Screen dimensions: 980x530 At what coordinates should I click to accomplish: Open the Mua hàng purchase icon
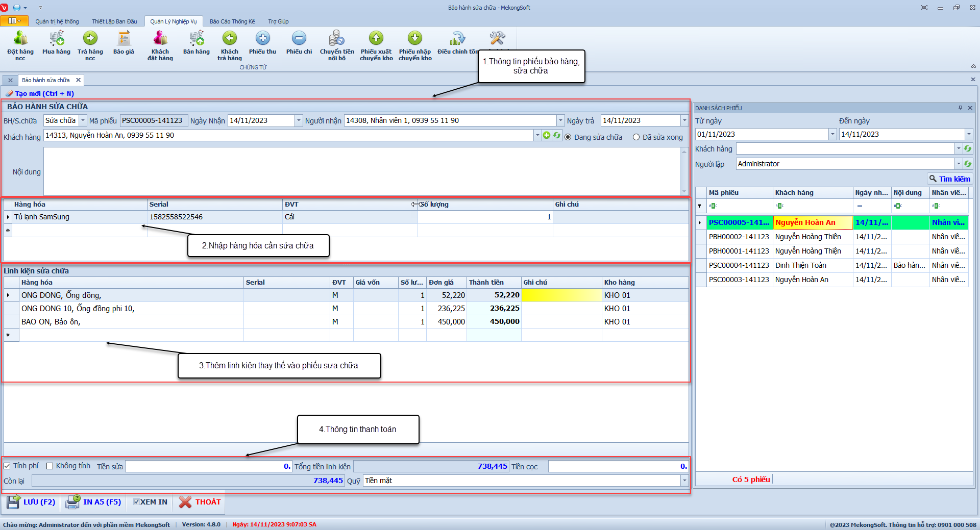(56, 39)
